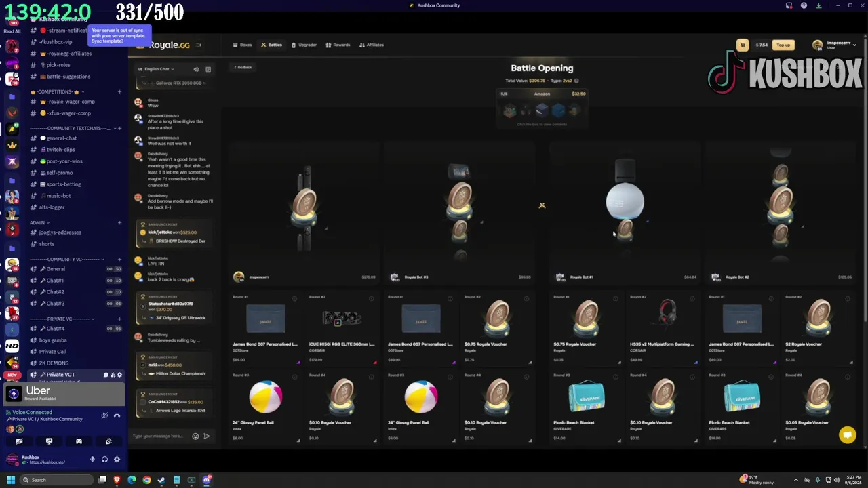Image resolution: width=868 pixels, height=488 pixels.
Task: Open the support chat bubble widget
Action: coord(847,435)
